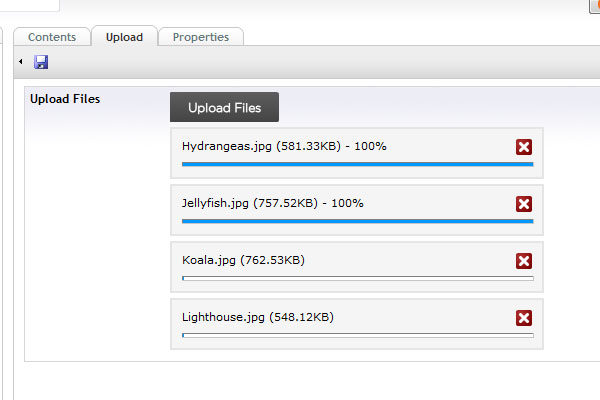Click the empty Lighthouse.jpg progress bar
Image resolution: width=600 pixels, height=400 pixels.
point(357,335)
